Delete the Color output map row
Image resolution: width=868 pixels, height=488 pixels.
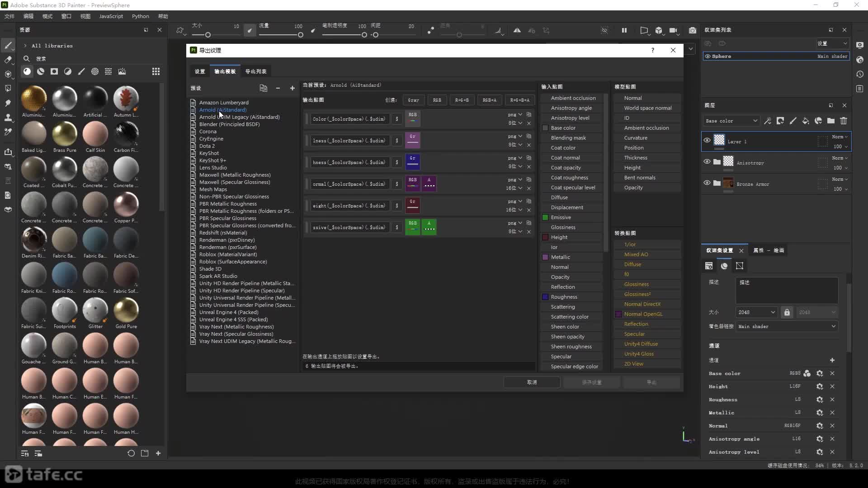point(529,123)
